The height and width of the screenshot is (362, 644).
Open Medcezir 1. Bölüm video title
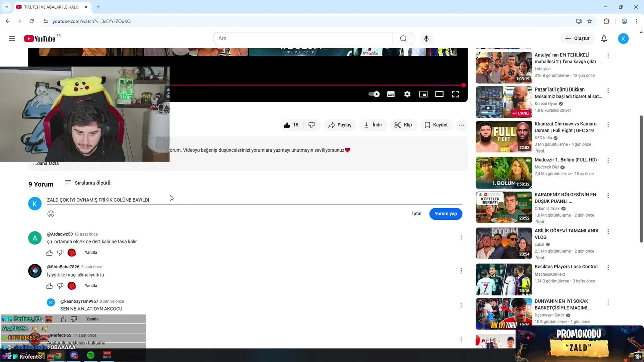pos(566,160)
